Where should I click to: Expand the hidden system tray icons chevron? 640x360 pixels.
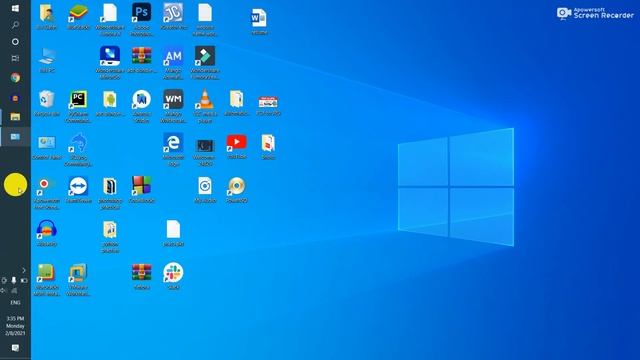tap(24, 270)
